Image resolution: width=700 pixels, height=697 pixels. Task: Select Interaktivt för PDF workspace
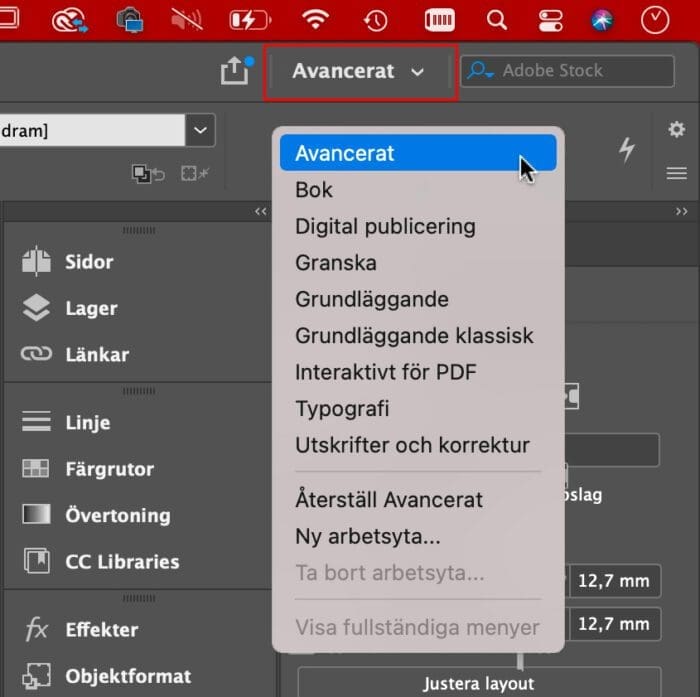[x=418, y=372]
